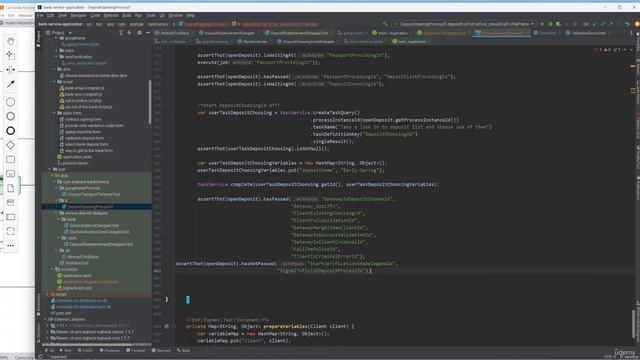Open the Services tool window
This screenshot has width=640, height=360.
point(161,350)
